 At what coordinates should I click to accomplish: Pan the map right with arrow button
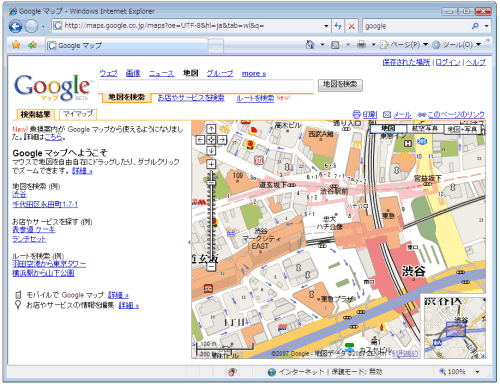[x=222, y=140]
